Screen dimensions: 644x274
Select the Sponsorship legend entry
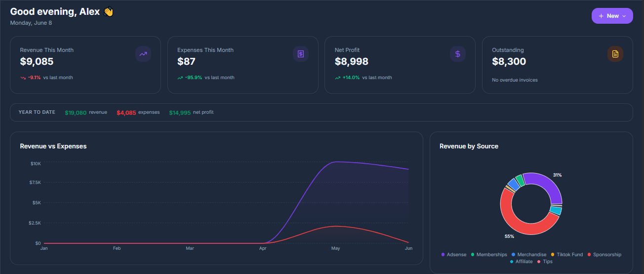pyautogui.click(x=604, y=255)
